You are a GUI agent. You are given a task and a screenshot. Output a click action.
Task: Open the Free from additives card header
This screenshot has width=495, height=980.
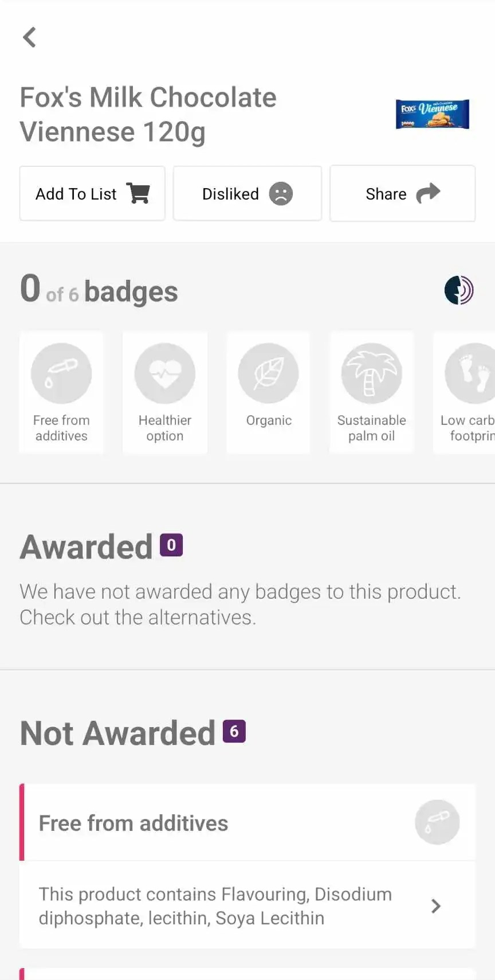pos(133,823)
